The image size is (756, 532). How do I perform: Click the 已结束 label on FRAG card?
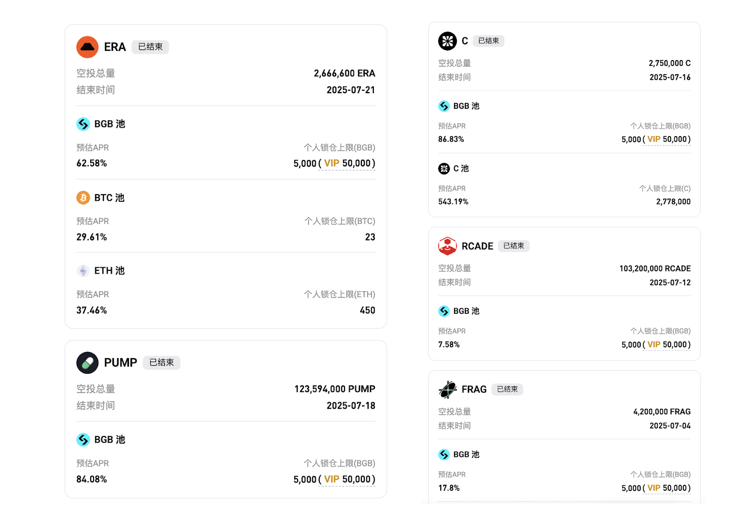[507, 389]
